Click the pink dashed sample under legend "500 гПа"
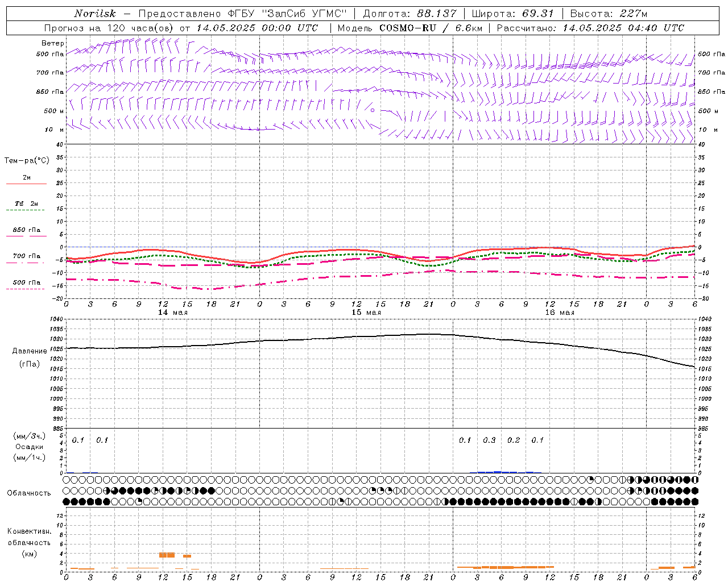This screenshot has height=582, width=728. 25,289
